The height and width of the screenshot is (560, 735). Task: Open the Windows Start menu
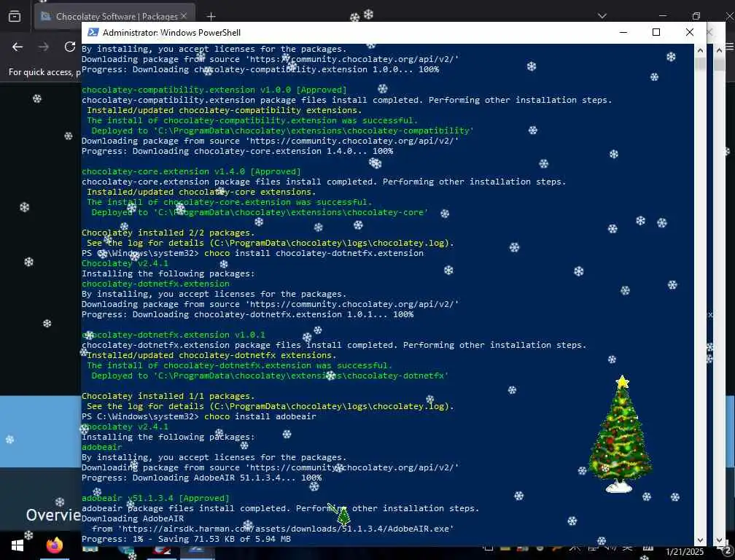pos(17,545)
